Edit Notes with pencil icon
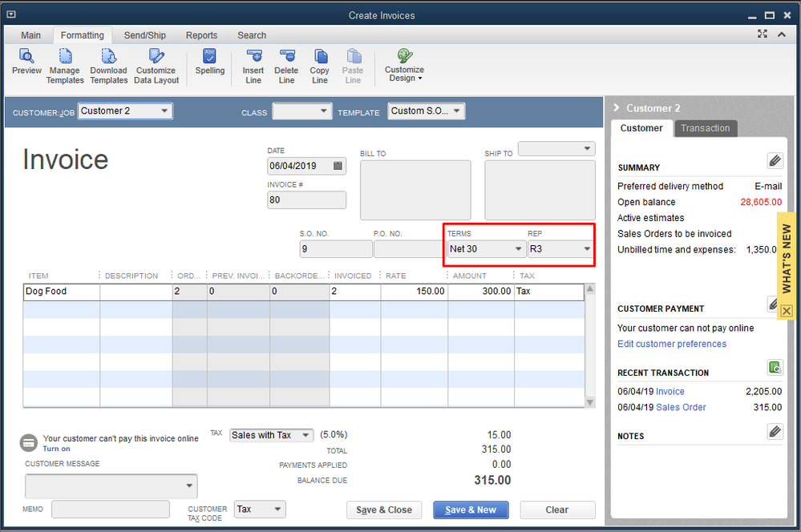Screen dimensions: 801x532 (775, 431)
